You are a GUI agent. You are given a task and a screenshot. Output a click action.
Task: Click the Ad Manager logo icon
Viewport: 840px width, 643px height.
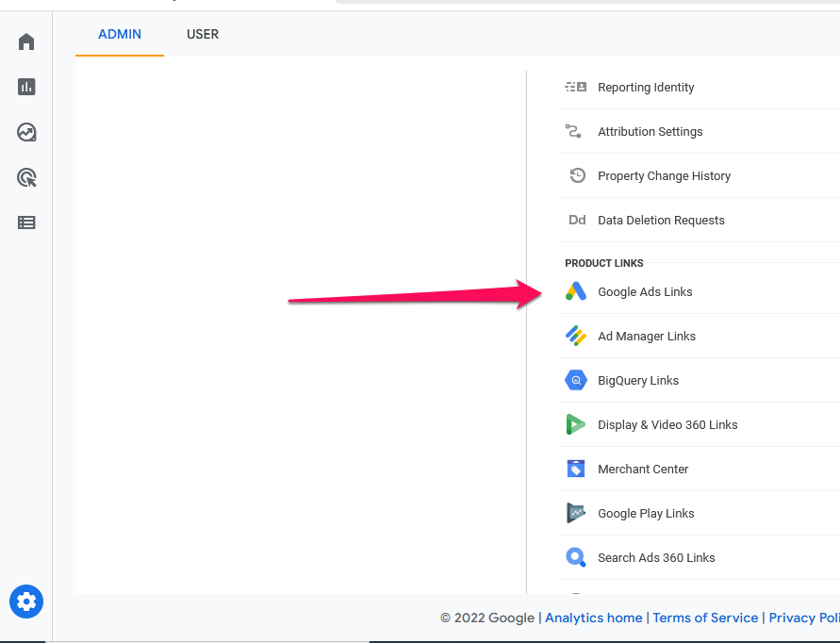(x=575, y=337)
